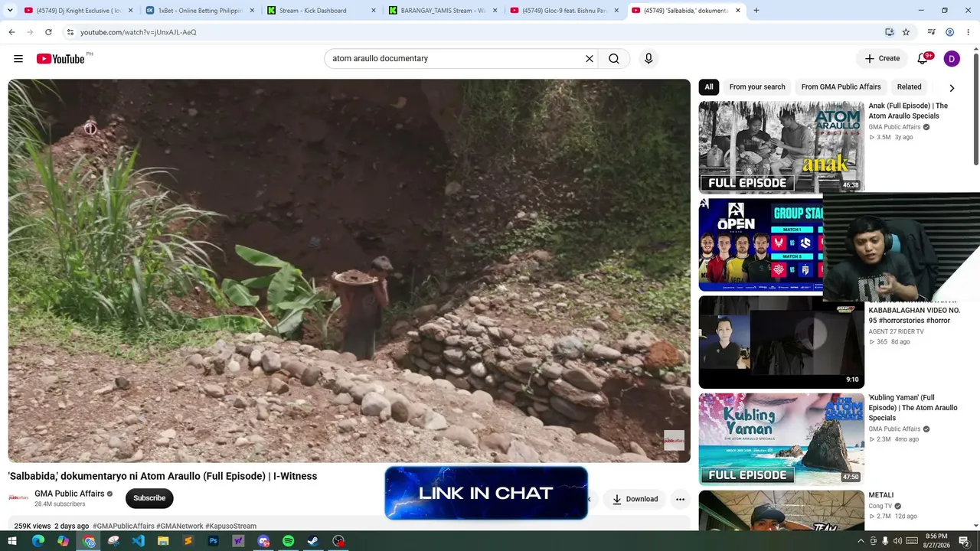Start voice search with the microphone

(648, 59)
